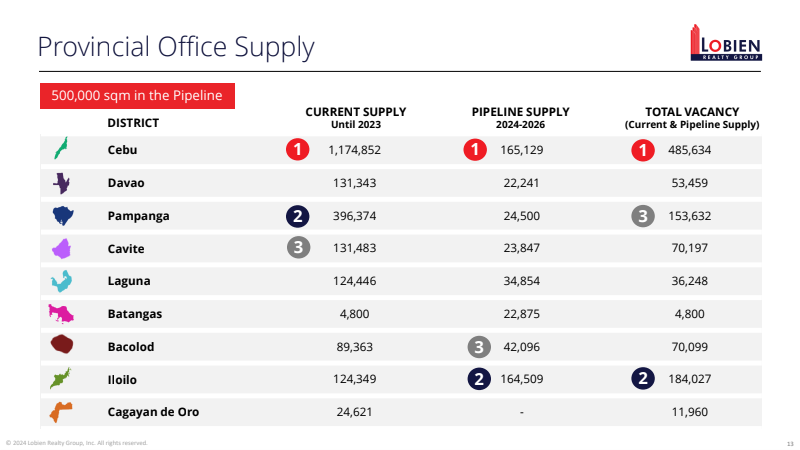Click the light blue Laguna map icon
Viewport: 800px width, 450px height.
point(62,281)
